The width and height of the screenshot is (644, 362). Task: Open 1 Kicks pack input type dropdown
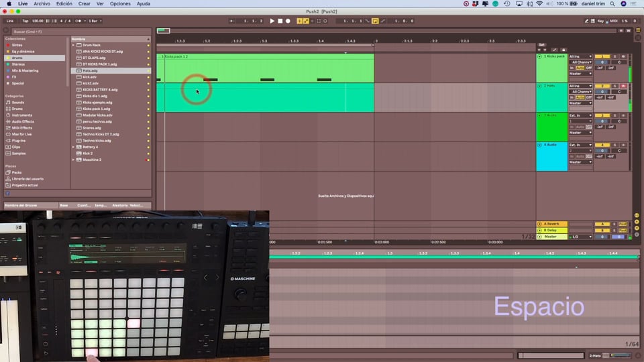tap(580, 56)
